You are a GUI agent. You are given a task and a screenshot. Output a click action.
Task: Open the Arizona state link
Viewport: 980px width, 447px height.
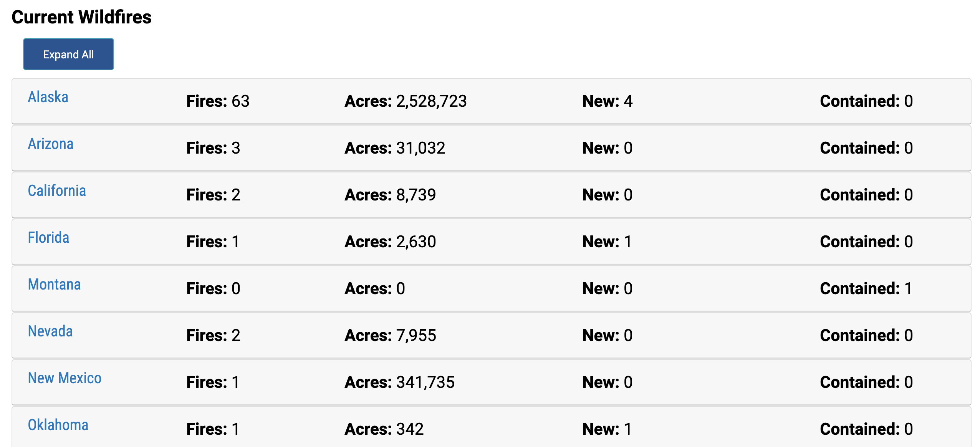[51, 144]
